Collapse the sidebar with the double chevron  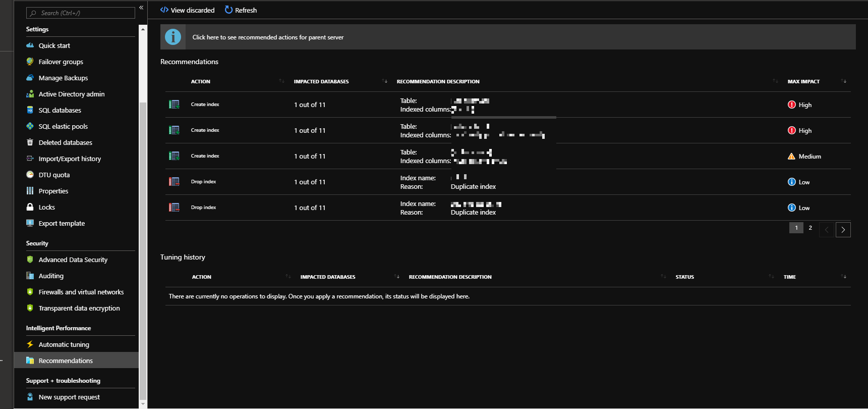[141, 8]
